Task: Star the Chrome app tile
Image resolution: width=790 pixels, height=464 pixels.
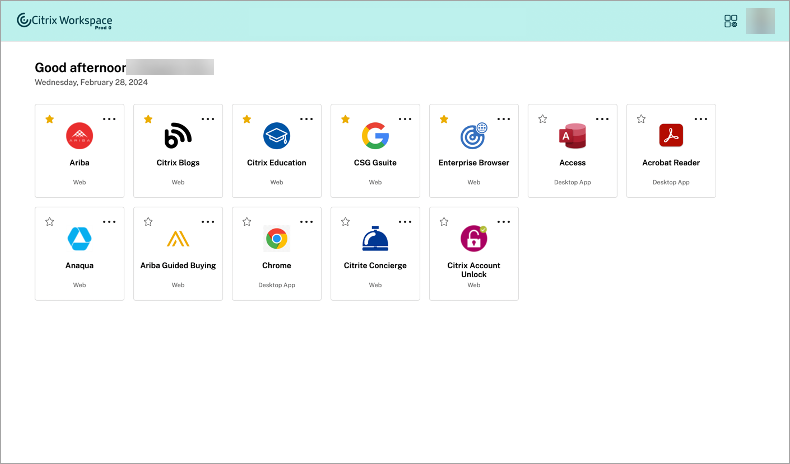Action: [x=247, y=222]
